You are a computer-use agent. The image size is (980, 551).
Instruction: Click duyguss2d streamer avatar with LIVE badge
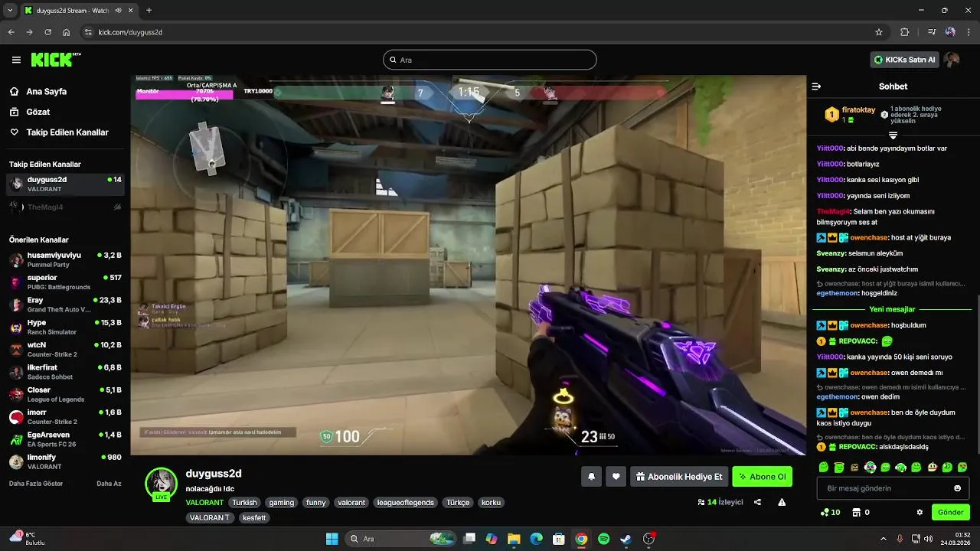161,484
